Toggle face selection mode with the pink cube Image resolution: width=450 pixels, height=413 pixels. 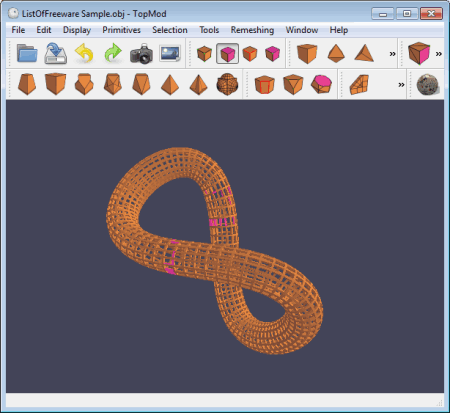(x=227, y=53)
